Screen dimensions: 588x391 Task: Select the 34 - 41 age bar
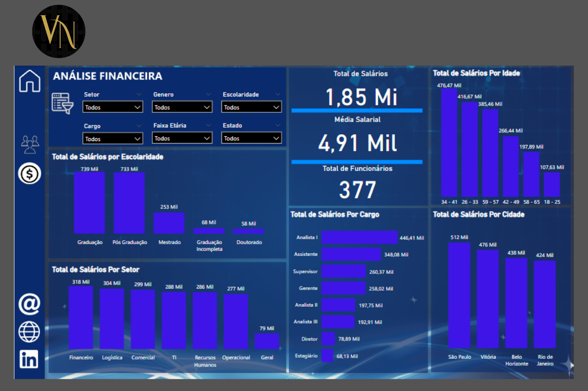pyautogui.click(x=449, y=143)
